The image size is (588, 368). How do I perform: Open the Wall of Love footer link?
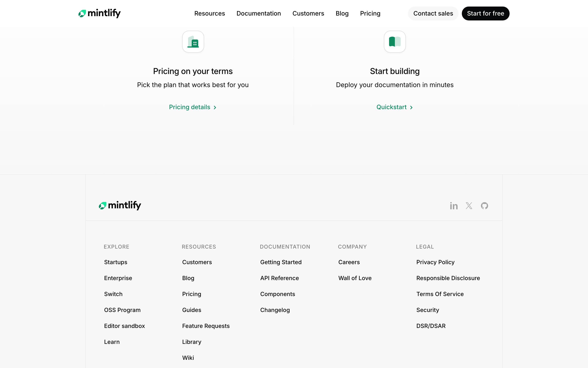point(355,278)
